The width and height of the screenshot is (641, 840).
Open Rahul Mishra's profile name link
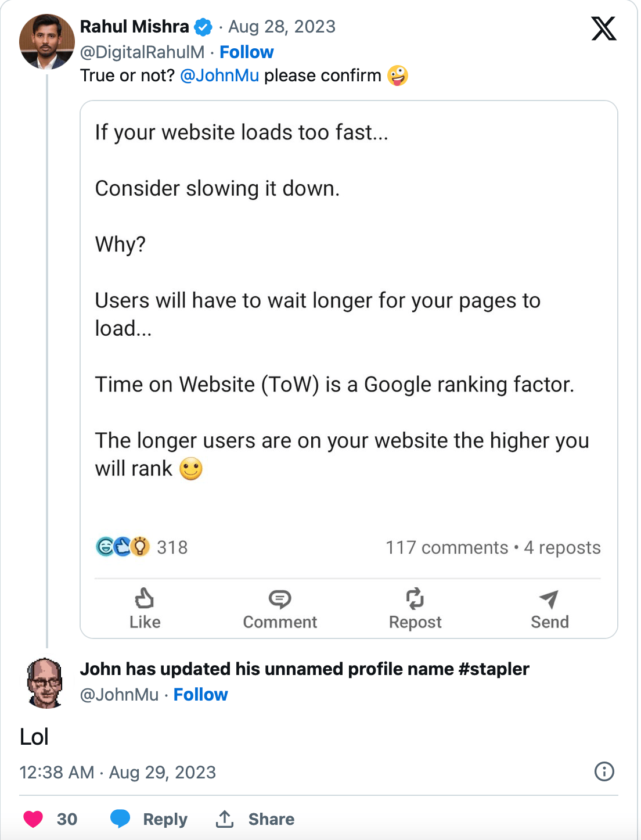point(134,27)
